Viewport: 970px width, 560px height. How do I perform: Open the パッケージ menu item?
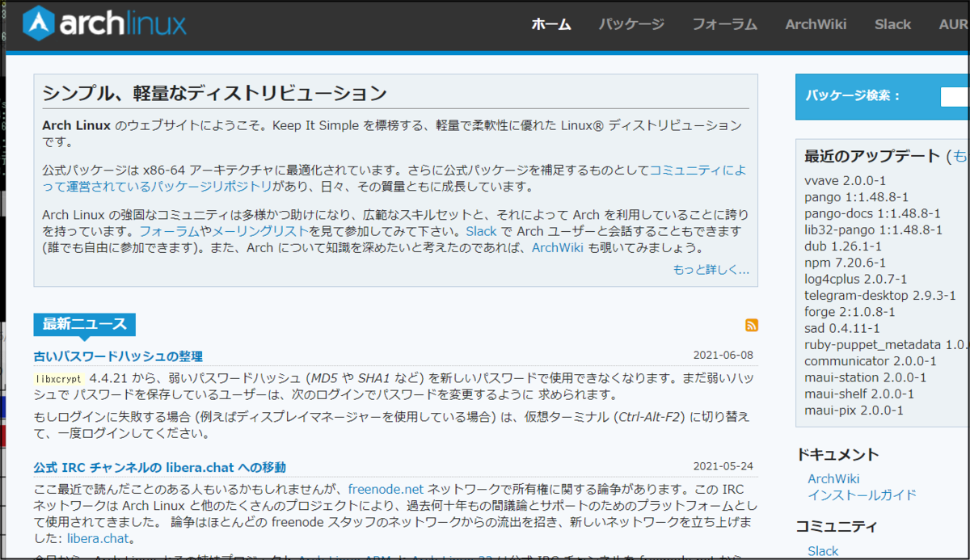(x=631, y=24)
